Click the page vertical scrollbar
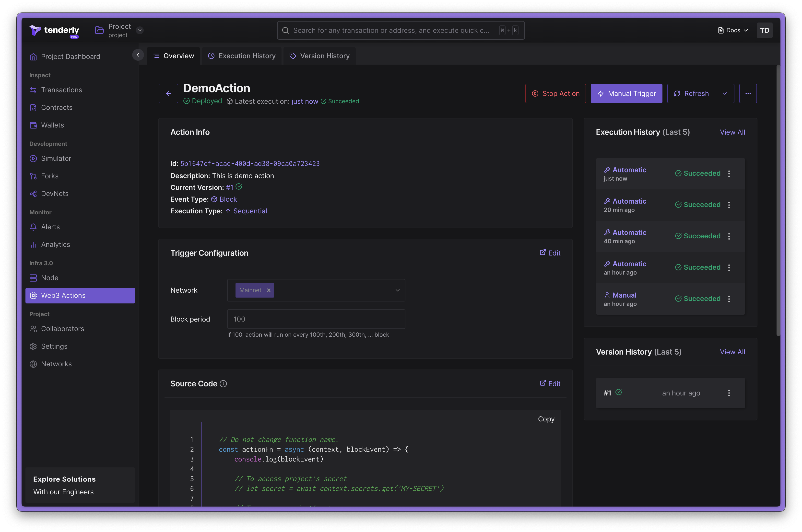The height and width of the screenshot is (532, 802). pos(778,200)
